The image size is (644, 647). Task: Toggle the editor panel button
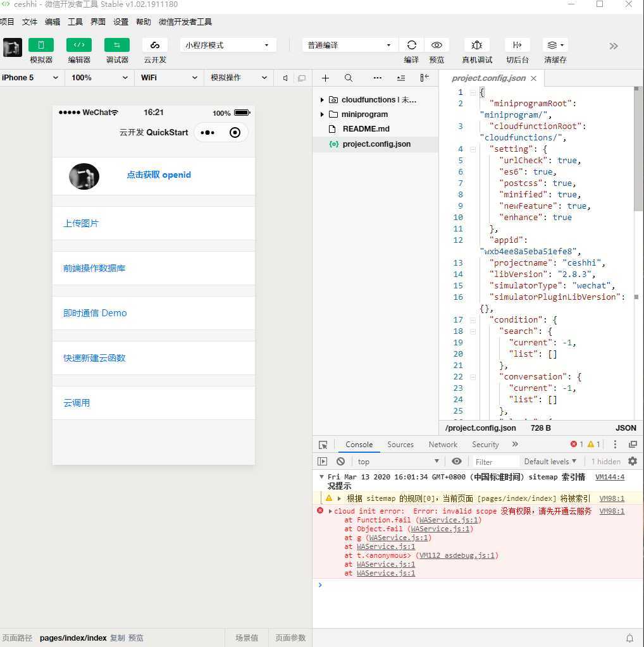(x=79, y=45)
